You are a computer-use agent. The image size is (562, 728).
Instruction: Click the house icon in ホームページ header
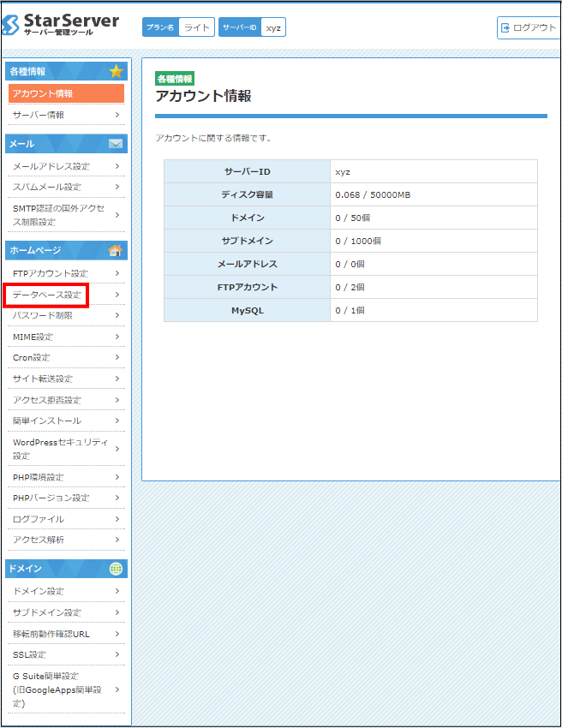click(x=115, y=250)
